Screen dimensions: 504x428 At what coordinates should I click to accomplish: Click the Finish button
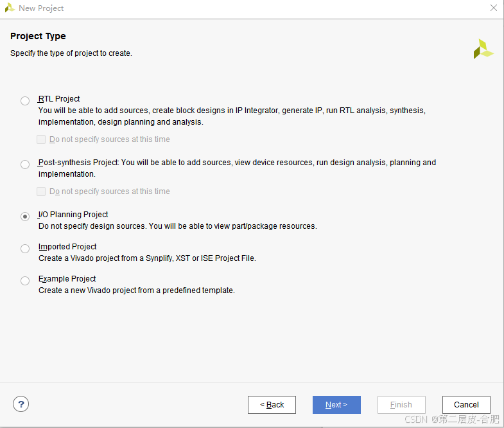pos(401,404)
